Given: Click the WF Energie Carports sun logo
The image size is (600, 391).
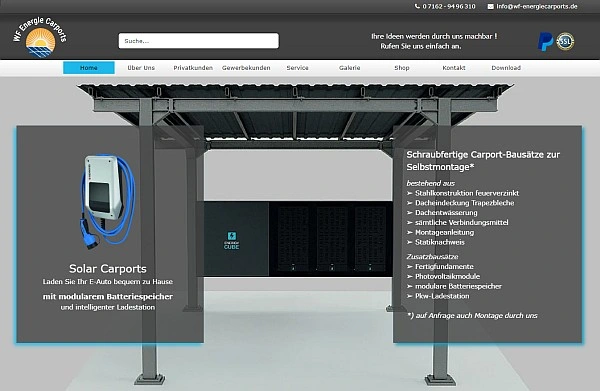Looking at the screenshot, I should coord(40,37).
